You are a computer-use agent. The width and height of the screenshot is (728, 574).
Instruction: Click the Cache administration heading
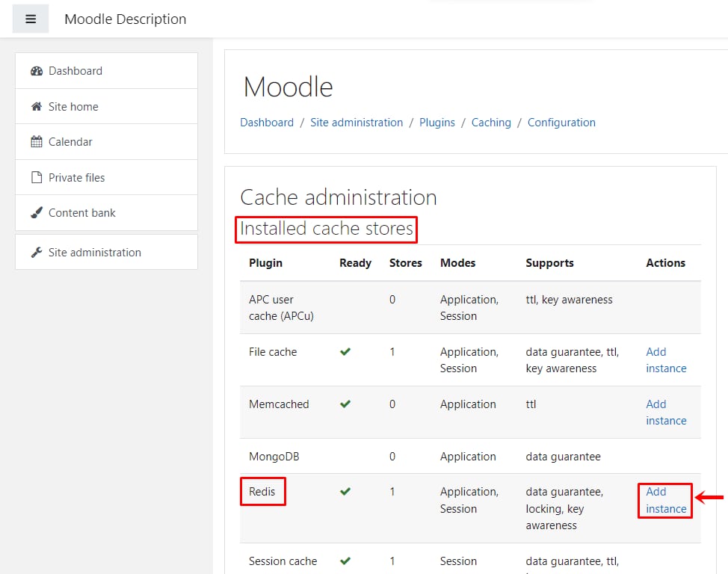tap(339, 197)
